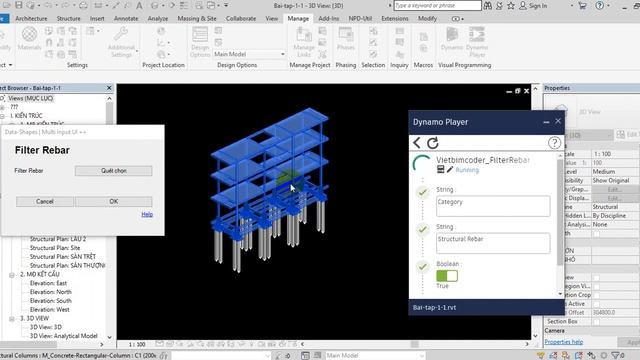Viewport: 640px width, 360px height.
Task: Open Phases tool in ribbon
Action: coord(346,39)
